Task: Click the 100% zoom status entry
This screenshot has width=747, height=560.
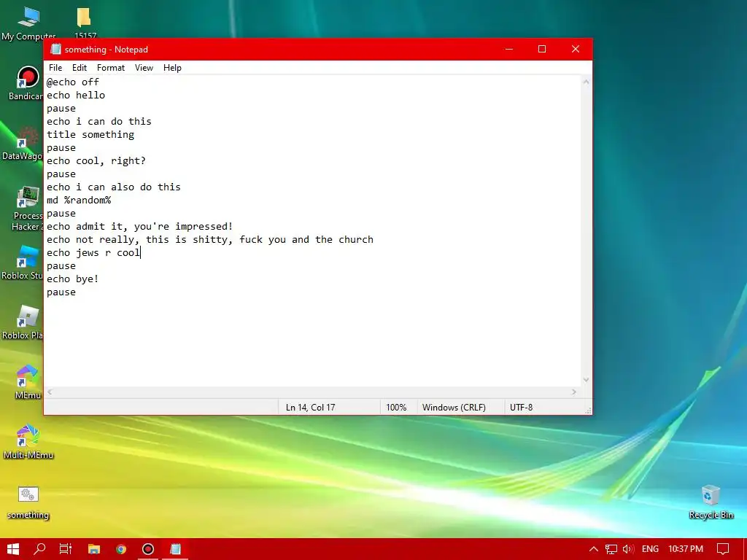Action: click(x=396, y=408)
